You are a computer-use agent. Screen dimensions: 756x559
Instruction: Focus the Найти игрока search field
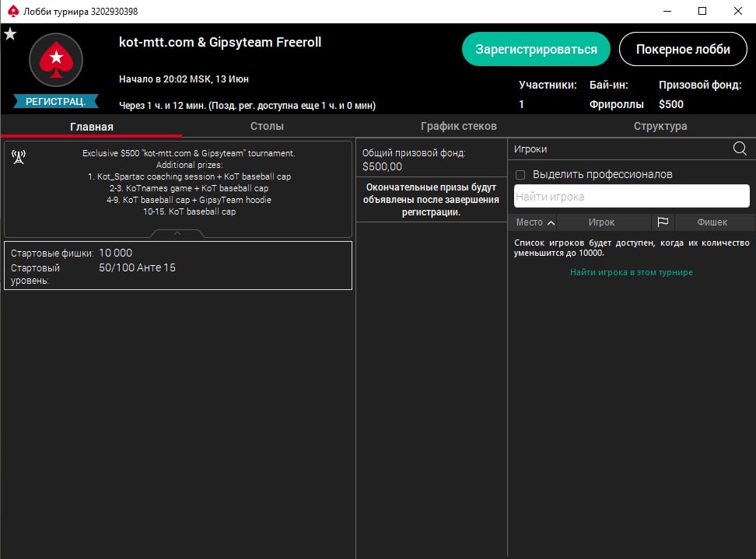[x=632, y=196]
